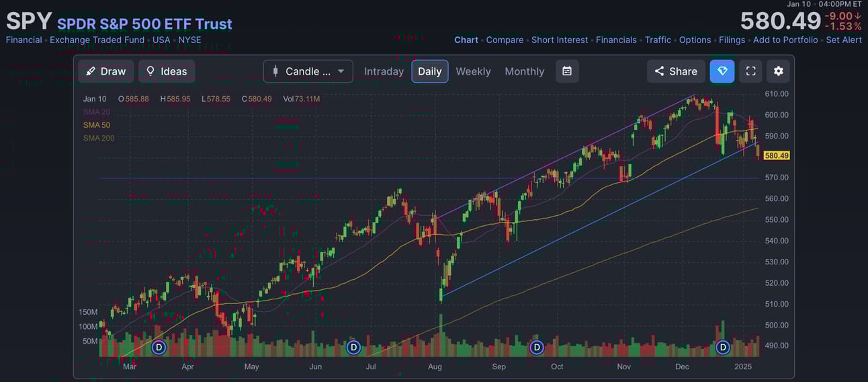Toggle fullscreen chart mode
The image size is (868, 382).
pyautogui.click(x=751, y=71)
